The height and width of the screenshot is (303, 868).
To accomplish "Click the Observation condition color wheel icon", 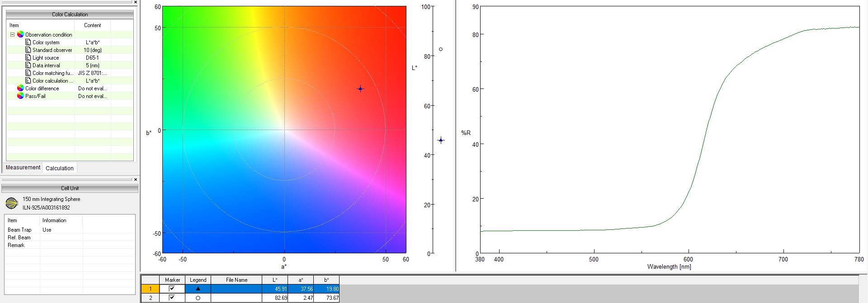I will tap(20, 34).
